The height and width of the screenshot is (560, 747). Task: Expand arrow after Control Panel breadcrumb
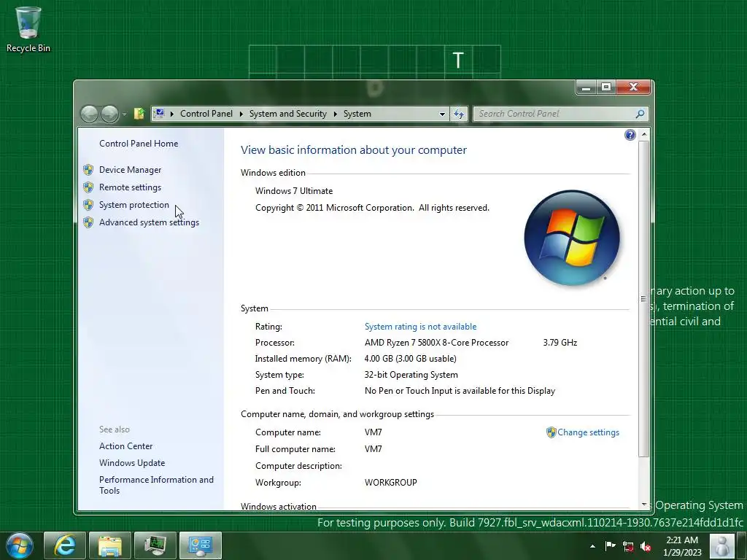coord(241,114)
